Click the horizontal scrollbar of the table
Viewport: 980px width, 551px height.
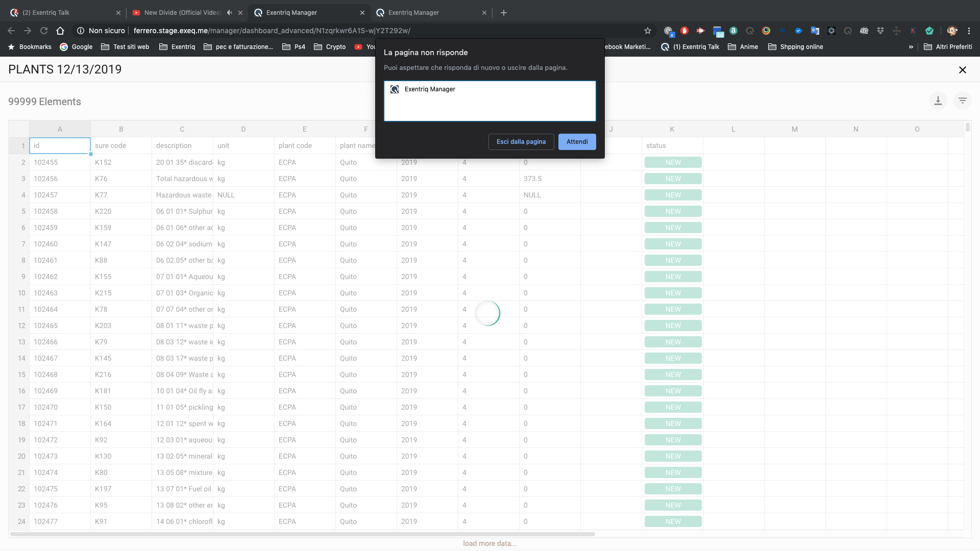302,534
